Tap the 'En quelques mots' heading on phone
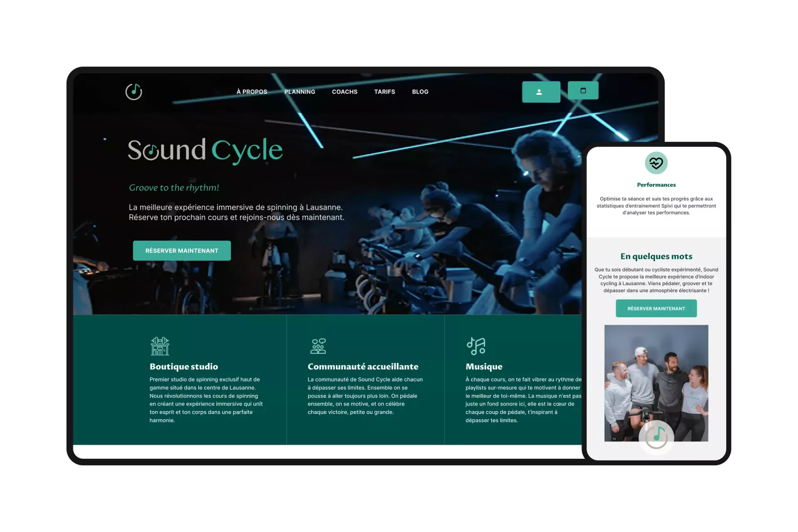This screenshot has height=532, width=798. [x=656, y=256]
